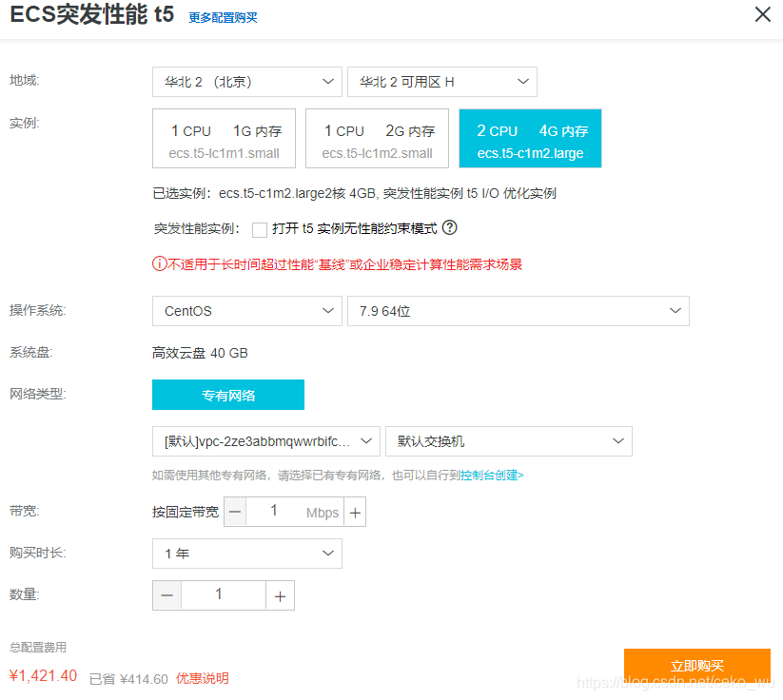Select the 1 CPU 1G 内存 instance
The width and height of the screenshot is (783, 700).
pos(225,139)
